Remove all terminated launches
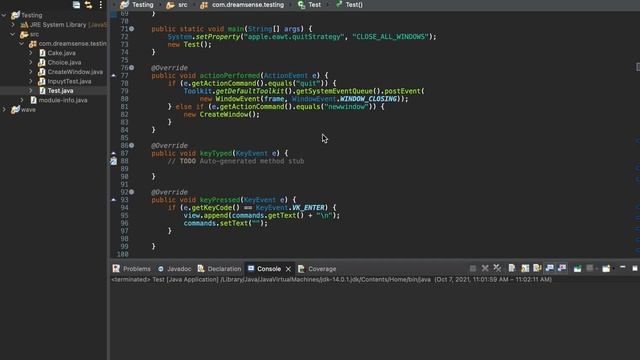 [x=497, y=268]
